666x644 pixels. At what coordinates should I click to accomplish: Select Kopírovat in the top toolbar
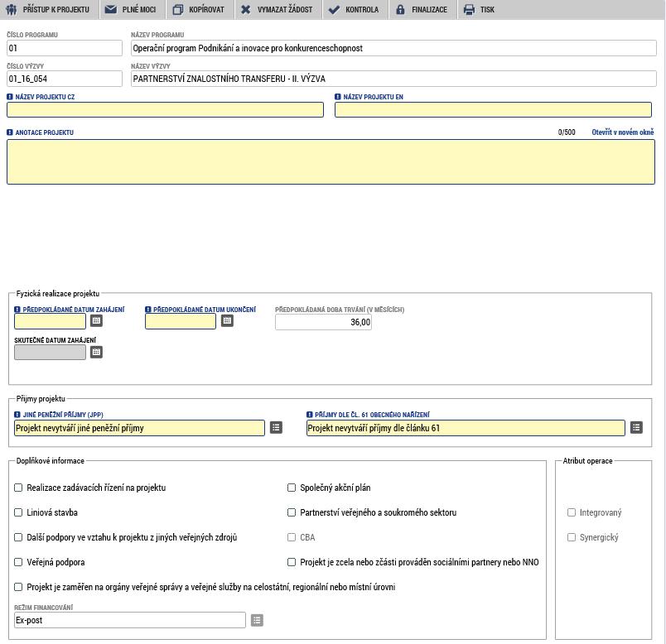tap(200, 9)
